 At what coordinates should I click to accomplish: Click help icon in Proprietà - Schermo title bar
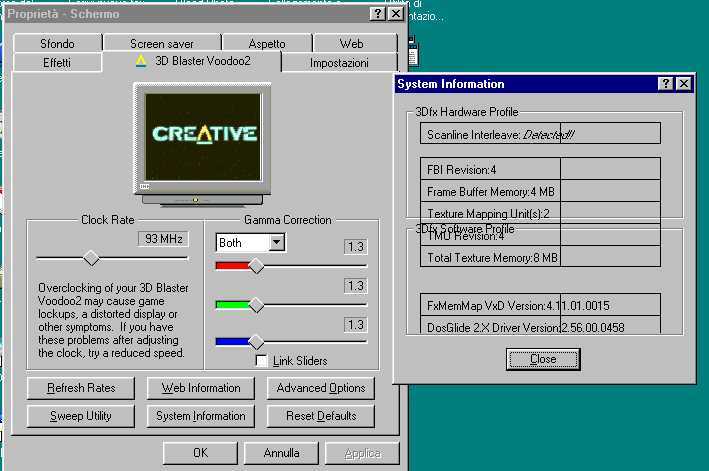pos(378,14)
